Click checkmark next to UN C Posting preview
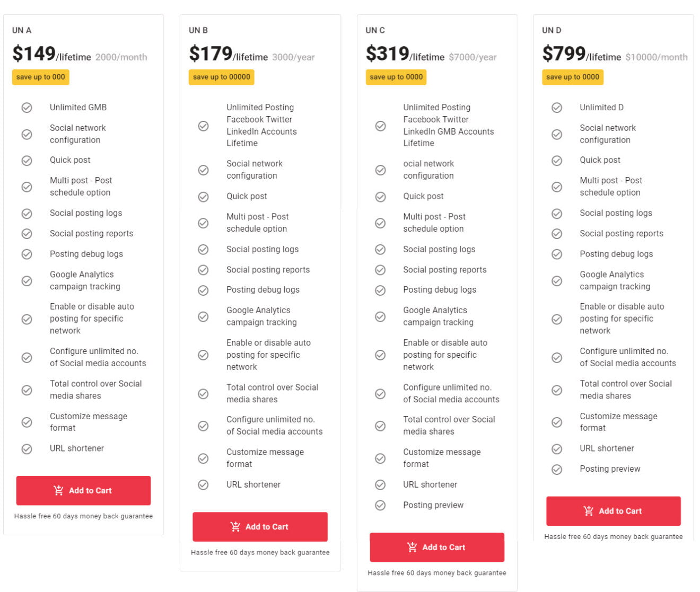Screen dimensions: 700x592 coord(380,506)
